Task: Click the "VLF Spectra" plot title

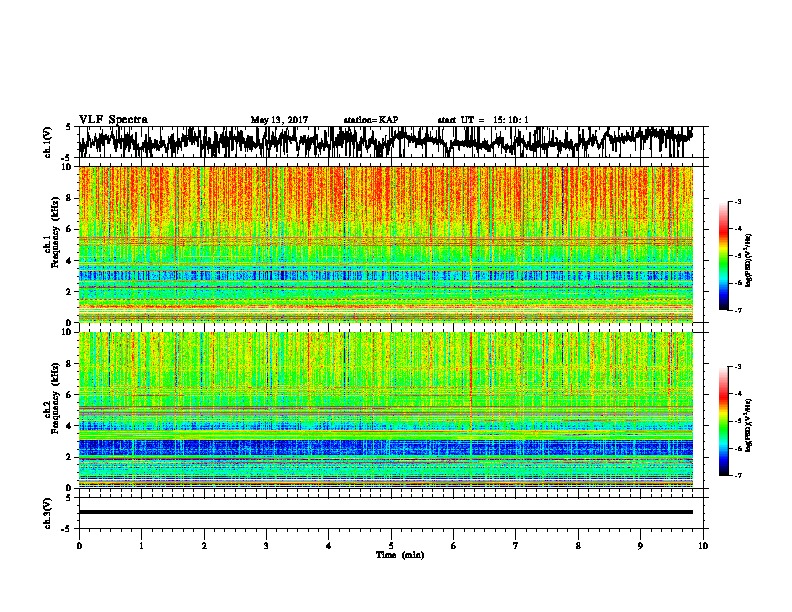Action: tap(114, 120)
